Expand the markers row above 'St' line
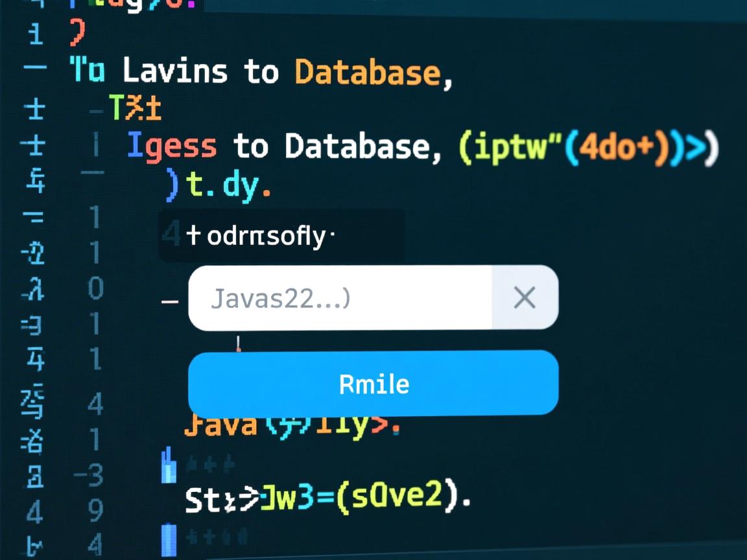The width and height of the screenshot is (747, 560). coord(207,463)
